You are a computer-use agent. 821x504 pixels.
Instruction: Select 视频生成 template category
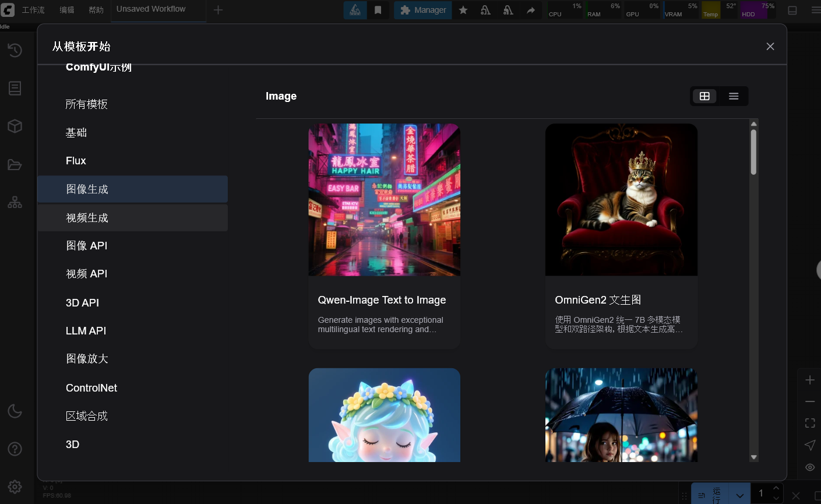tap(133, 218)
